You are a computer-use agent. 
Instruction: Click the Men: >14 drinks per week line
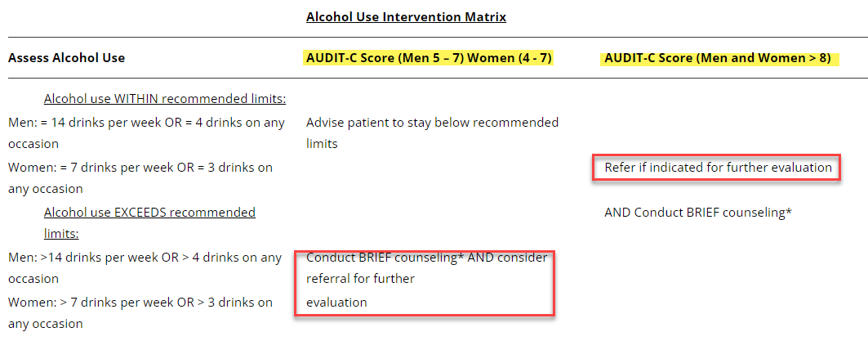145,258
